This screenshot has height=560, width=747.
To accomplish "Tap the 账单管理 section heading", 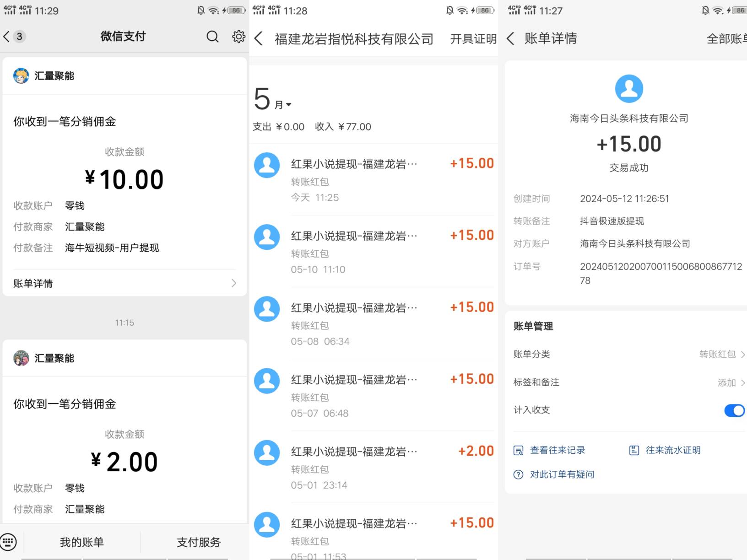I will tap(533, 326).
